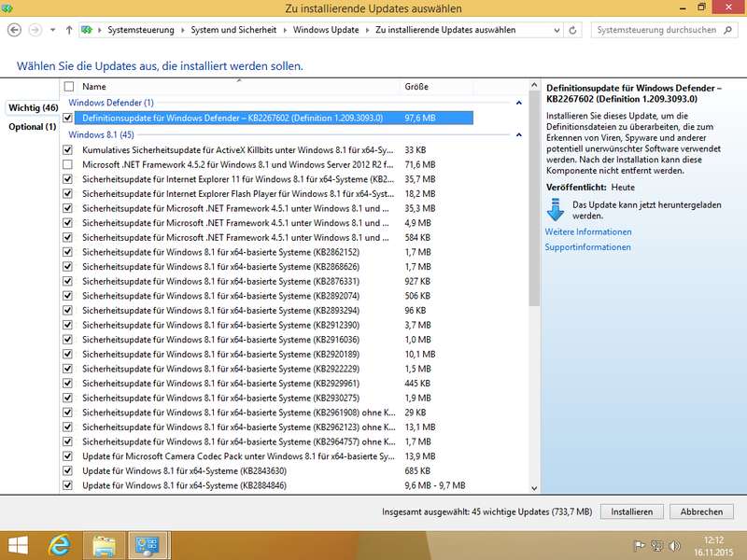Screen dimensions: 747x560
Task: Uncheck Internet Explorer Flash Player security update
Action: (x=67, y=194)
